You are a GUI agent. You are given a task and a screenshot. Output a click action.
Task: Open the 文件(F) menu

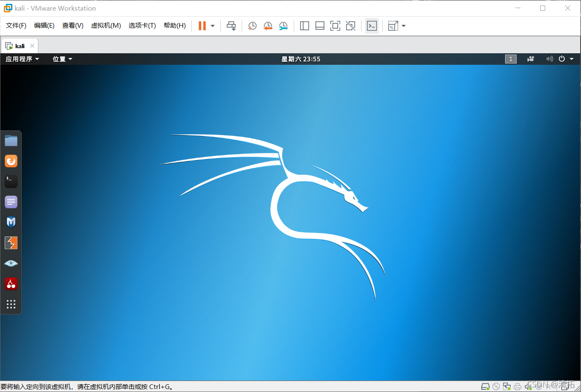point(16,26)
